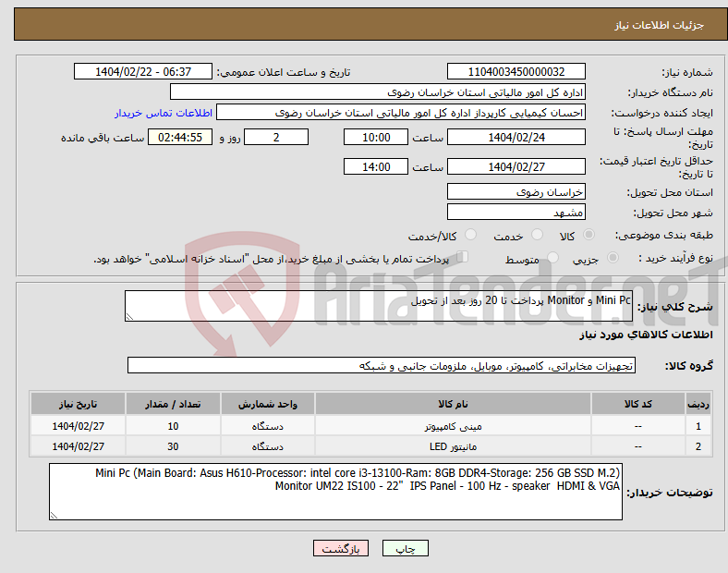Click the delivery province field خراسان رضوی
The height and width of the screenshot is (573, 728).
[516, 191]
